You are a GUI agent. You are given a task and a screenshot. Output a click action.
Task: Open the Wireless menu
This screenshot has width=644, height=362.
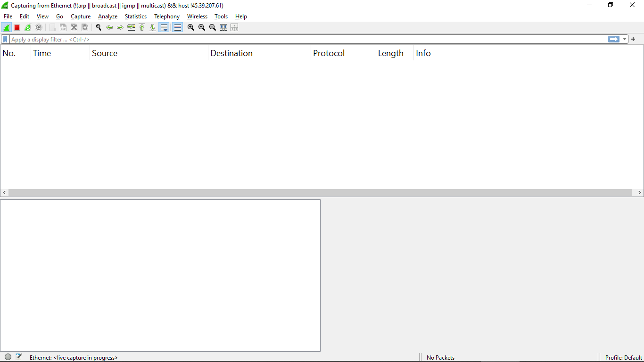(x=197, y=16)
